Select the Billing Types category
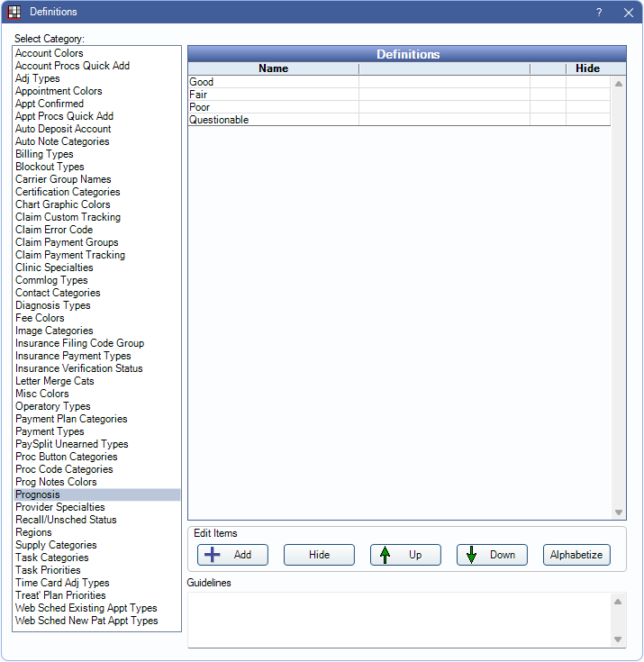 click(44, 154)
